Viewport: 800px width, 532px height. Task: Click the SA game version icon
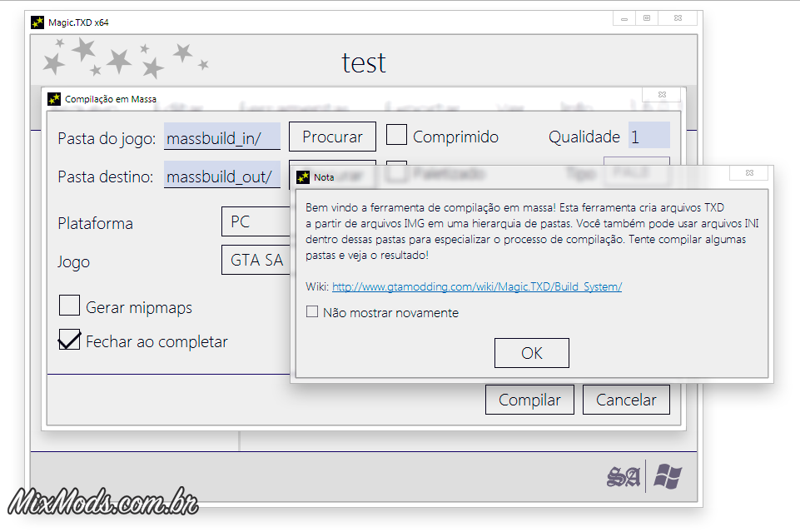click(623, 477)
